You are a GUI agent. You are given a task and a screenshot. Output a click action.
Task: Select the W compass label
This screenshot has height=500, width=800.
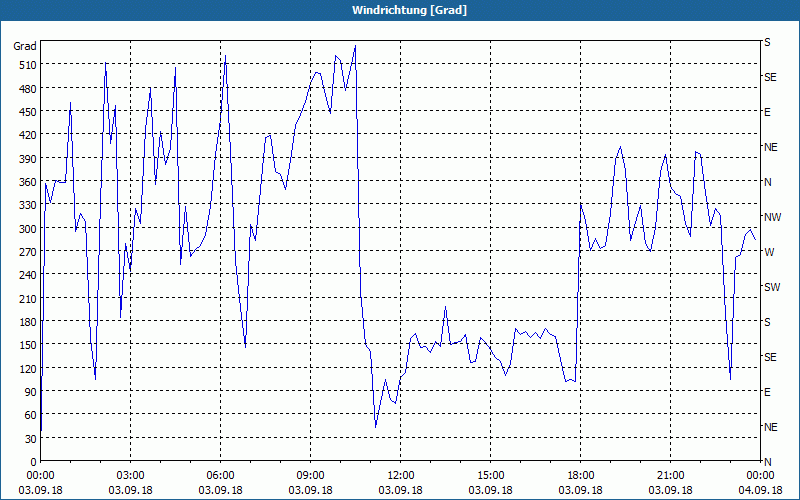tap(768, 252)
